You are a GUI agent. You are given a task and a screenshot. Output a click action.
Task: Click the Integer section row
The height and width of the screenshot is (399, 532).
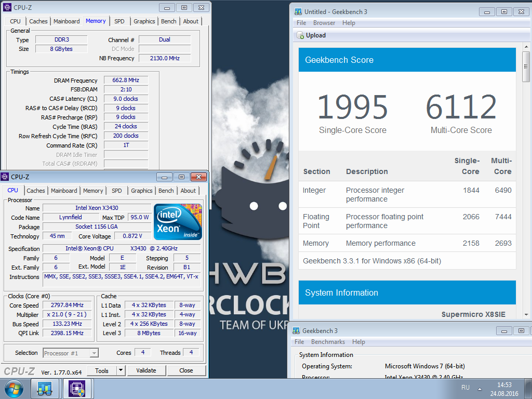[x=407, y=194]
